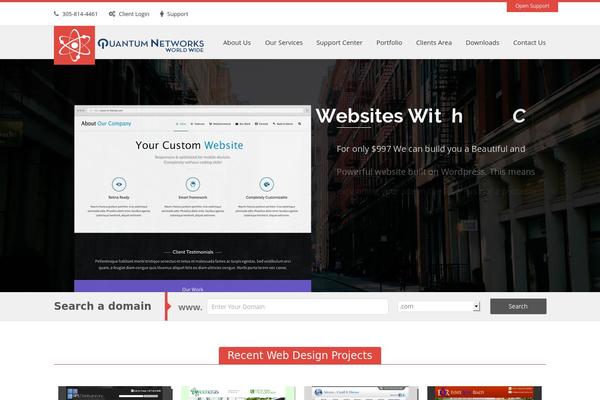Viewport: 600px width, 400px height.
Task: Click the Enter Your Domain field
Action: (x=298, y=307)
